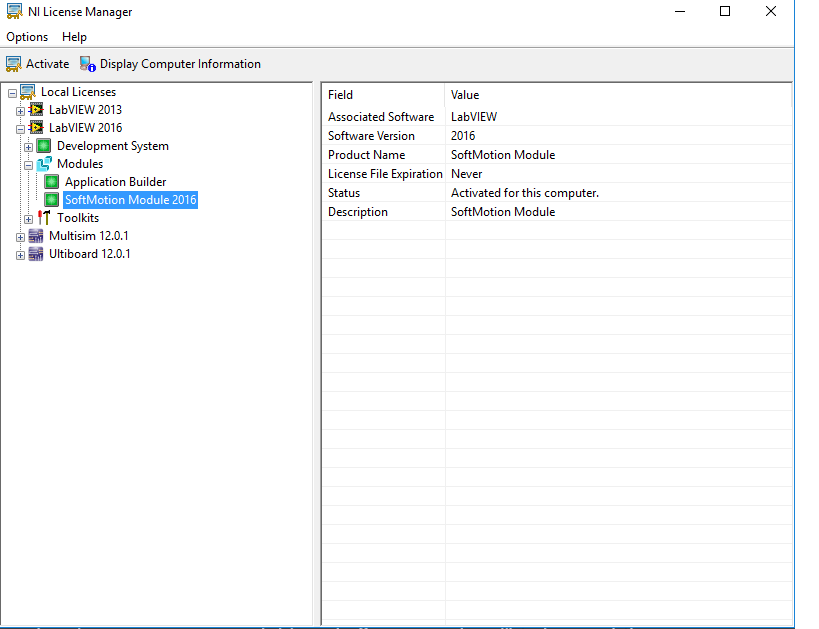Click the Modules folder icon
Image resolution: width=819 pixels, height=629 pixels.
tap(44, 164)
